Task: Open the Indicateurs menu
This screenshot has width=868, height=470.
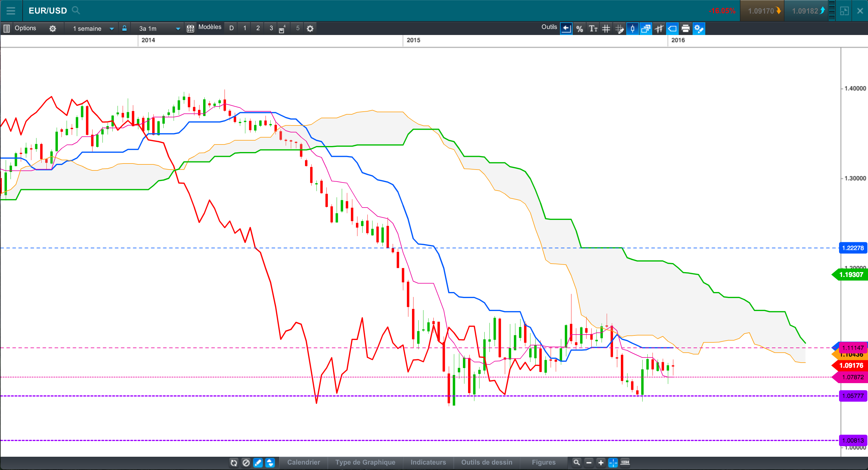Action: (428, 462)
